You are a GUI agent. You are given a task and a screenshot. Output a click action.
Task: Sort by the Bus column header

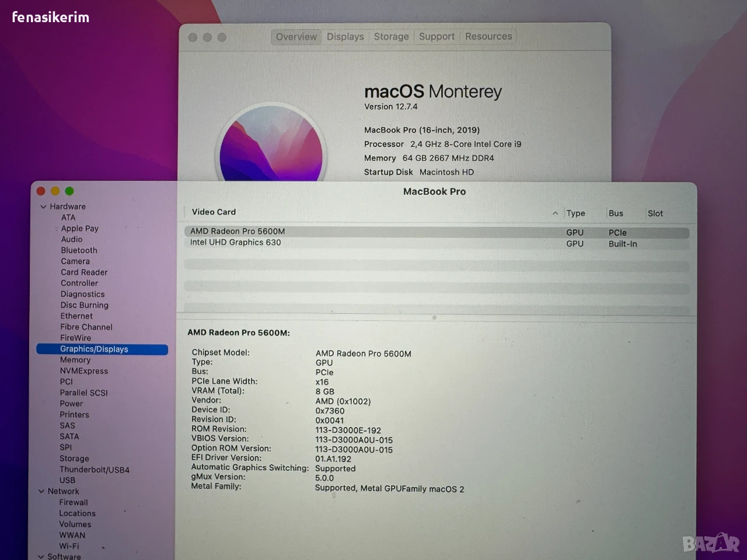(x=616, y=213)
